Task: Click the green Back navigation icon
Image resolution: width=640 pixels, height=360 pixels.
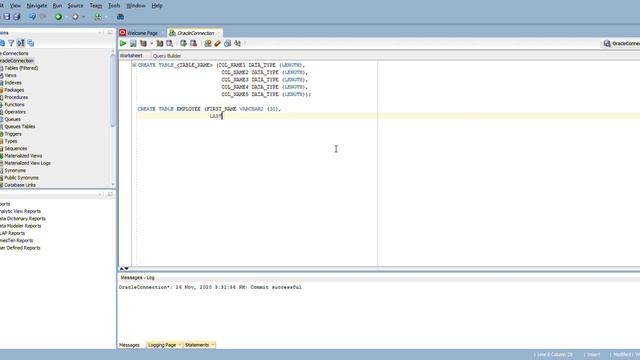Action: 58,17
